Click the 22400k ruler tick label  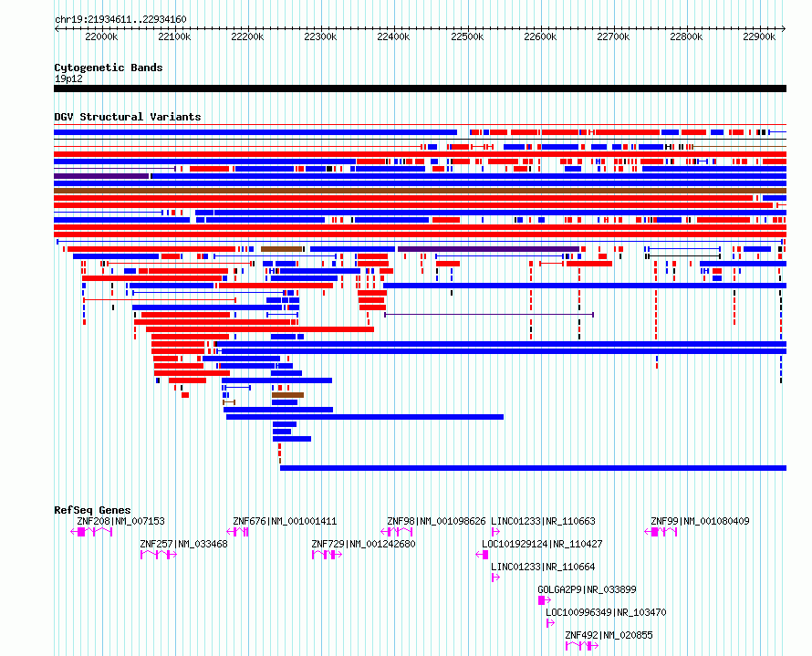pos(393,36)
